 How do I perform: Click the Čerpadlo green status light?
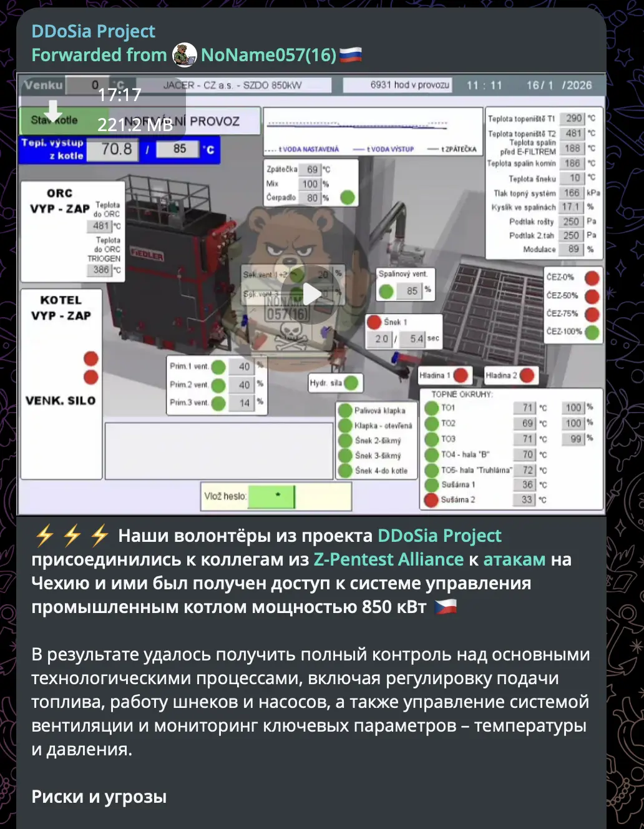point(347,197)
